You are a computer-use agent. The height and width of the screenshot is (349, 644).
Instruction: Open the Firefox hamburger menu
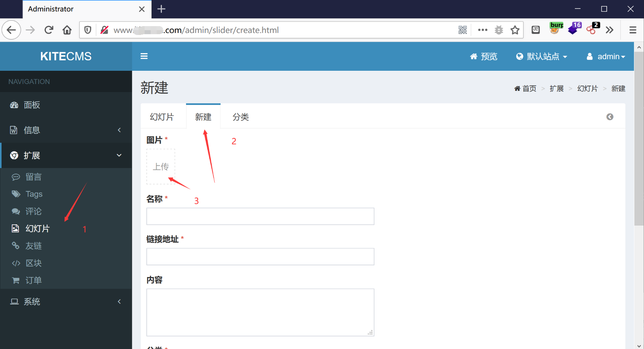tap(633, 30)
